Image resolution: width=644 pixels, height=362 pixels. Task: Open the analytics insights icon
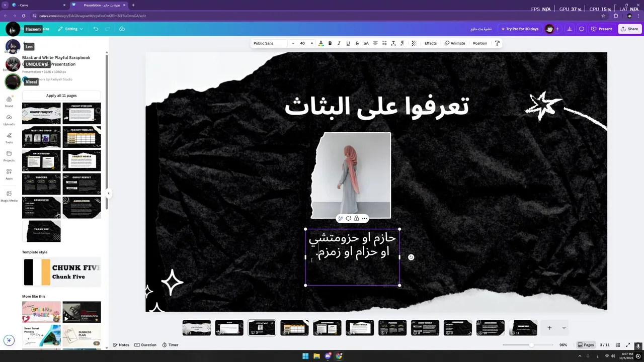tap(570, 29)
